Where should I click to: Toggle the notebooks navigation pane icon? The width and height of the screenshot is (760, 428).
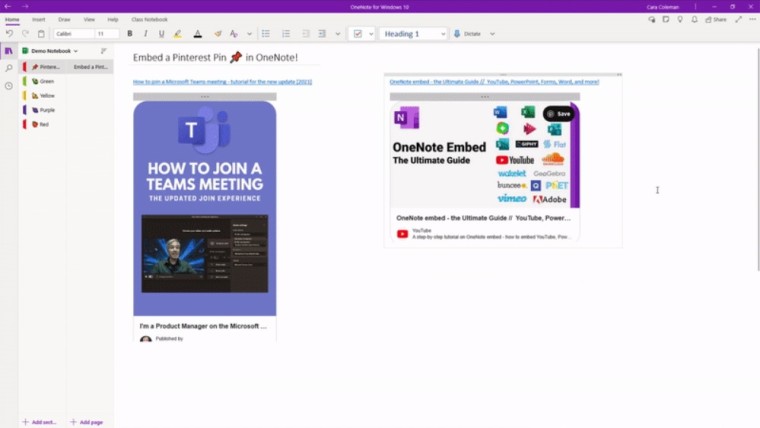click(x=9, y=51)
